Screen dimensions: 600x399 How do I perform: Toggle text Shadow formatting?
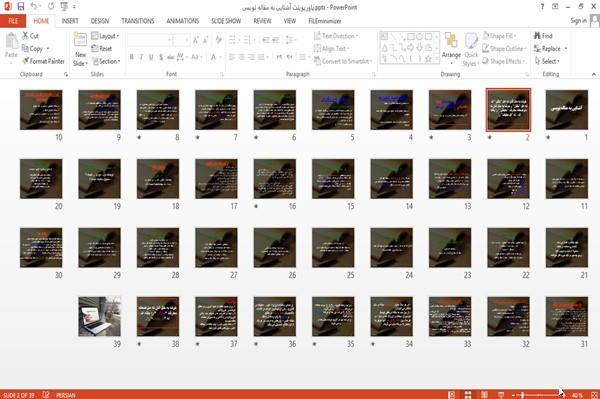pos(161,57)
